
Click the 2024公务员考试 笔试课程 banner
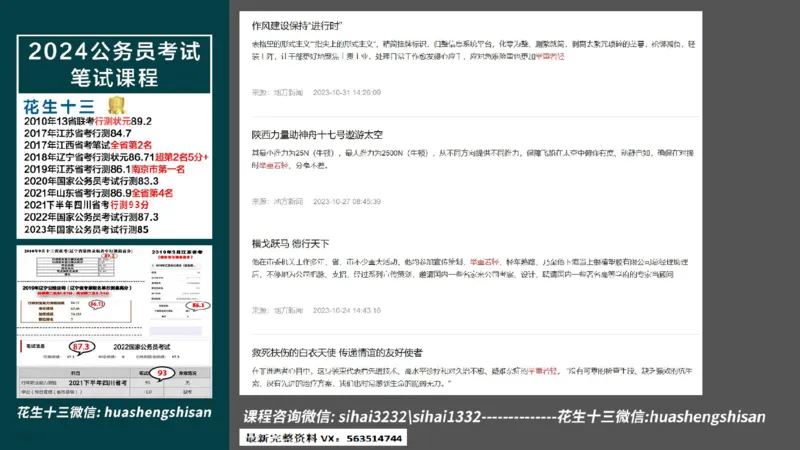[x=114, y=64]
